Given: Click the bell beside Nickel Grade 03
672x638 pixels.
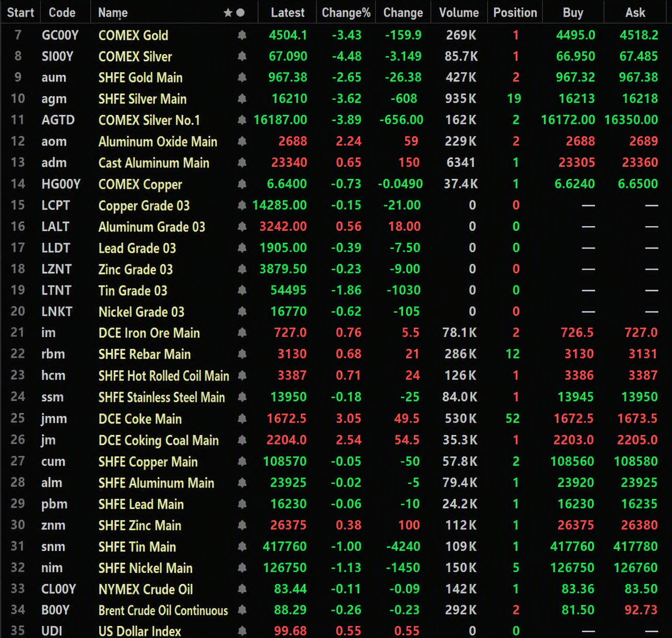Looking at the screenshot, I should point(242,312).
